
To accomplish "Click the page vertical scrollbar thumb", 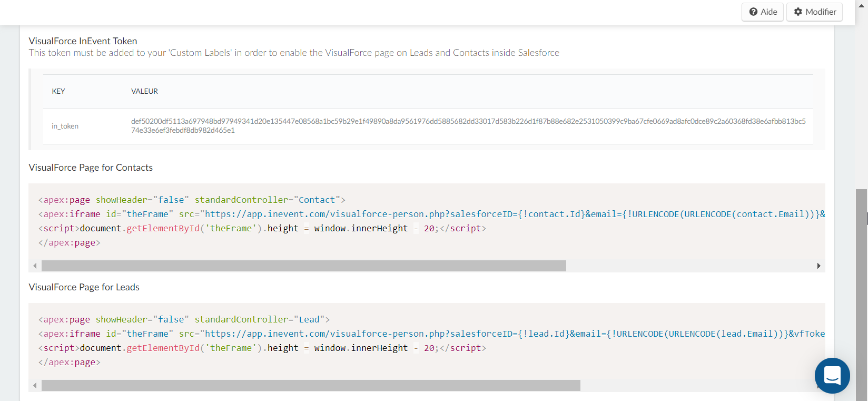I will (861, 295).
